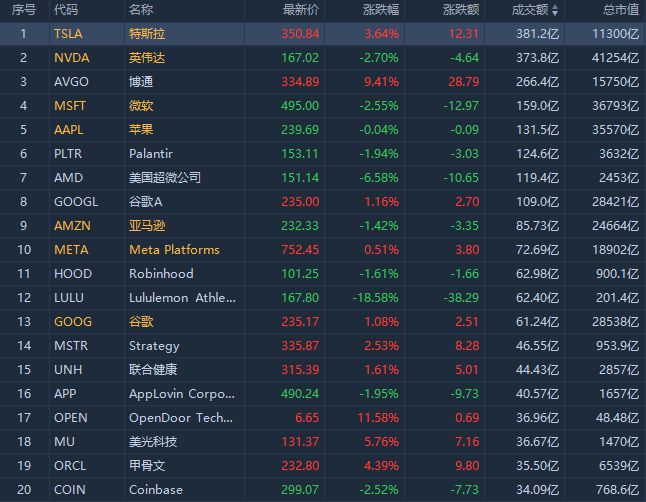Image resolution: width=646 pixels, height=502 pixels.
Task: Click the LULU change -18.58%
Action: (376, 298)
